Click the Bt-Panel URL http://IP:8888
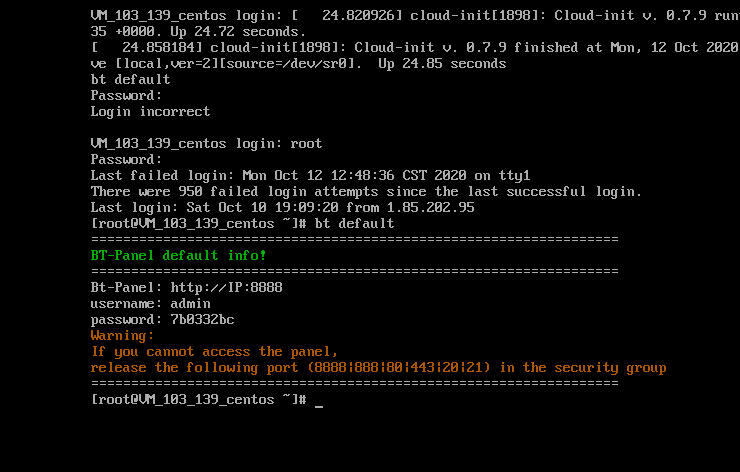740x472 pixels. [226, 287]
